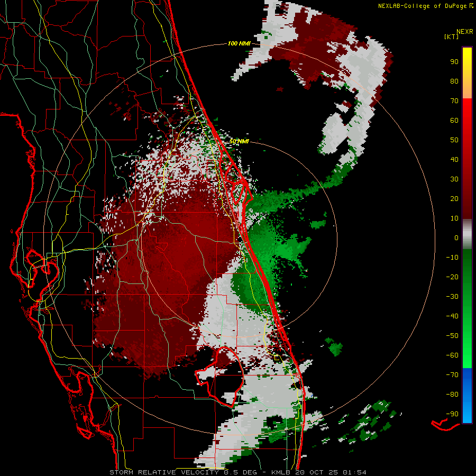Click the NEXR label above the color scale
This screenshot has height=476, width=476.
(x=464, y=32)
